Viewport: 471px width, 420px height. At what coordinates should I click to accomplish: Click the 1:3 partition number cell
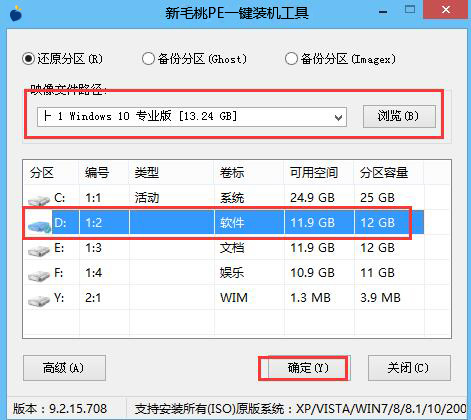coord(93,248)
